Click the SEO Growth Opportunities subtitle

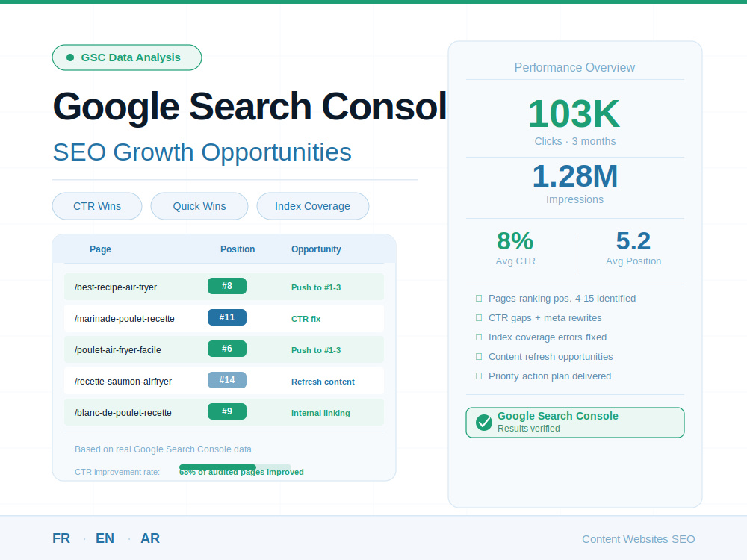point(202,152)
